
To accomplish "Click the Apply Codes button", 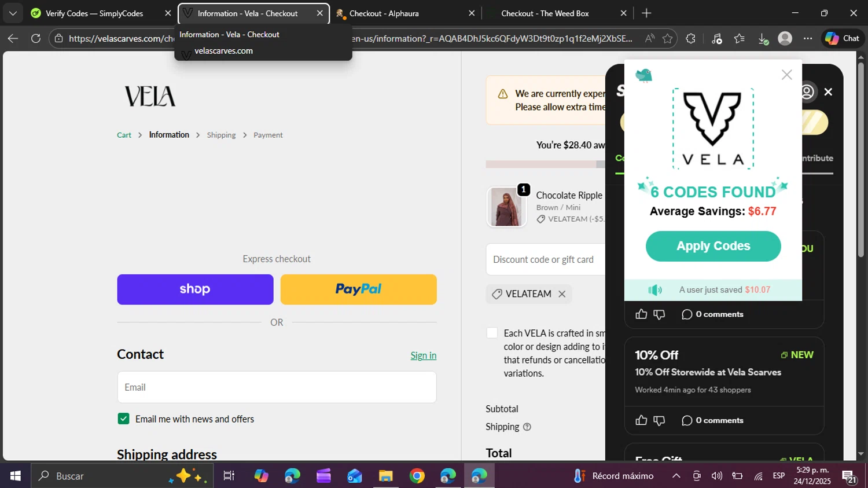I will [713, 246].
